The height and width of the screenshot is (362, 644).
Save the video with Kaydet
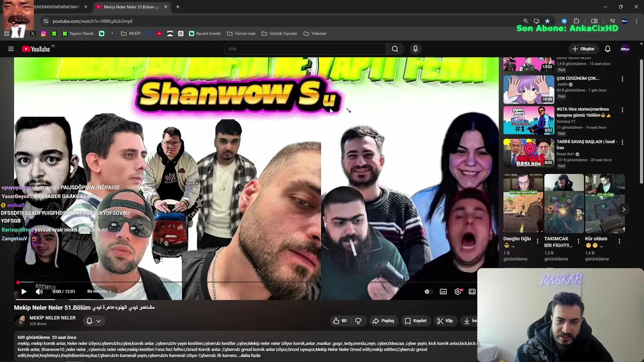(415, 321)
